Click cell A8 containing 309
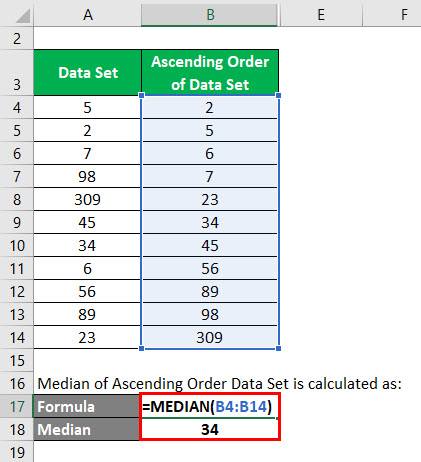This screenshot has height=462, width=421. coord(87,199)
